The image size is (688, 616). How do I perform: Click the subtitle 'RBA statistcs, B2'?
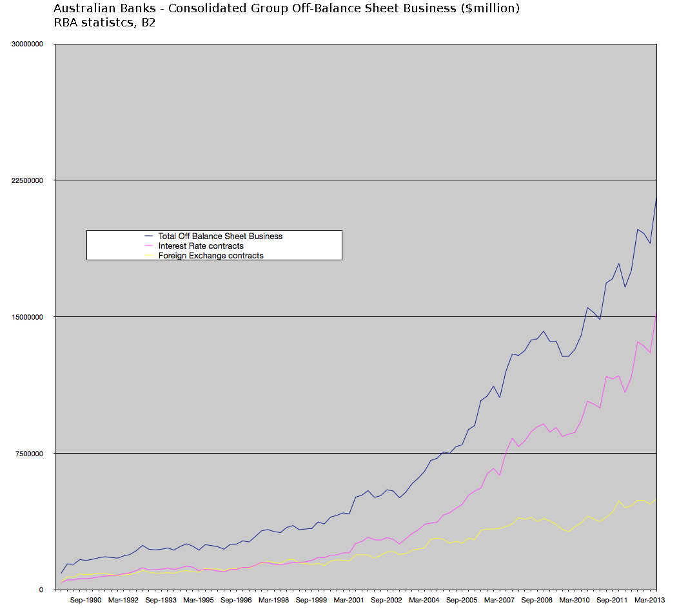point(104,21)
